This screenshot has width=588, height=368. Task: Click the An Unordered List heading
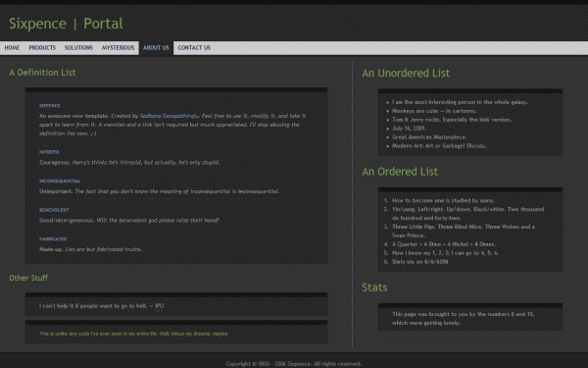(406, 73)
